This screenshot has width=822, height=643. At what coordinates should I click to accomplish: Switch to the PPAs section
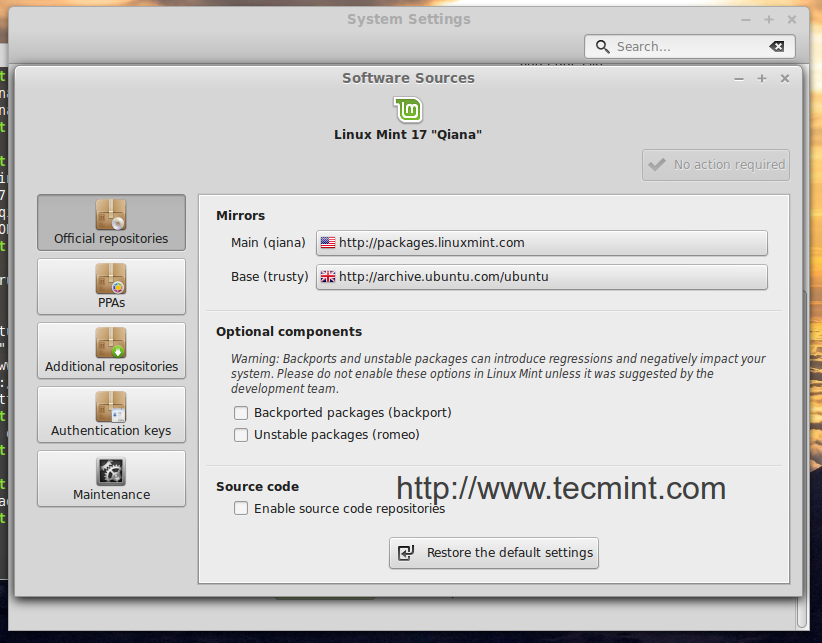[111, 287]
